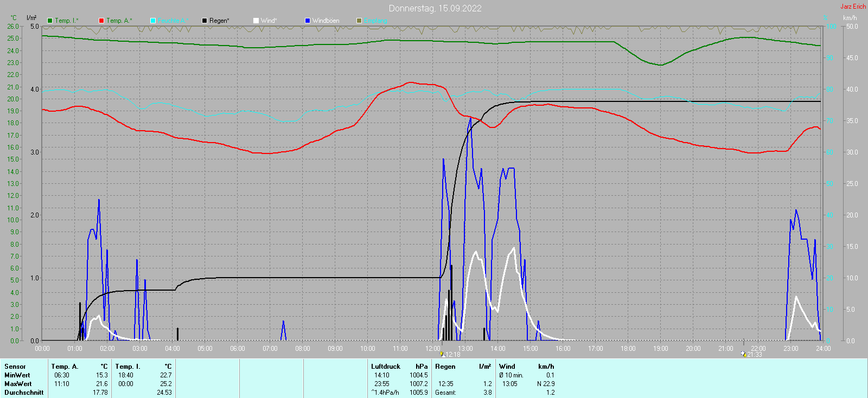The height and width of the screenshot is (398, 868).
Task: Click the Temp. A. minimum time '06:30'
Action: 62,375
